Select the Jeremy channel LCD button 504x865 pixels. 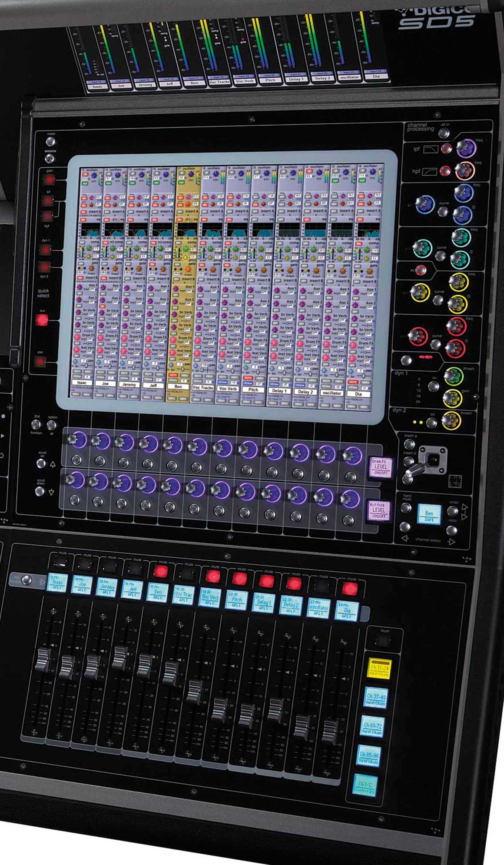[x=107, y=588]
